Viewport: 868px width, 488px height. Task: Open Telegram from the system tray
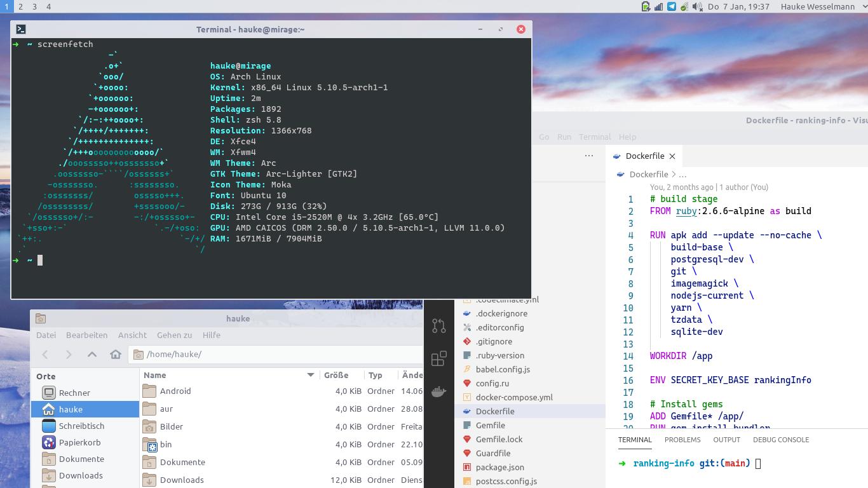(672, 6)
